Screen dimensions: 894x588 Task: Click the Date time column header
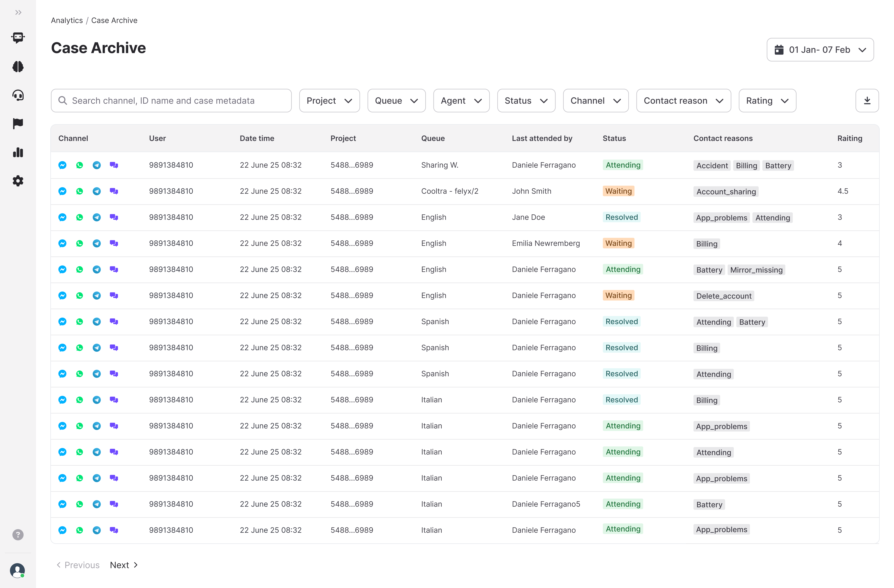click(257, 138)
